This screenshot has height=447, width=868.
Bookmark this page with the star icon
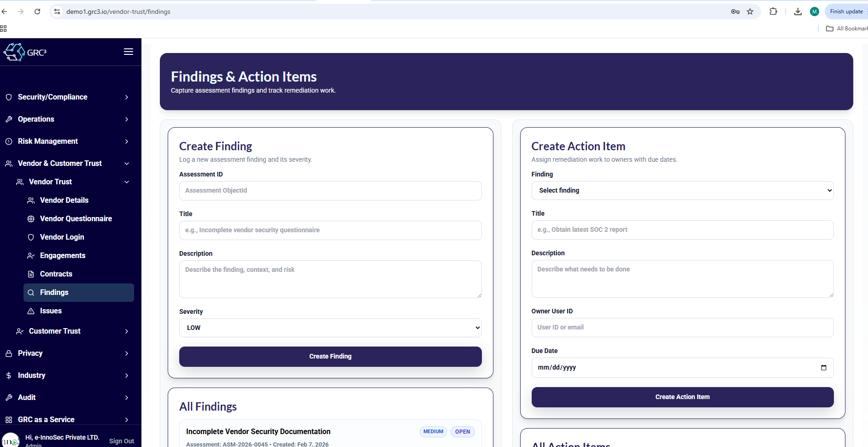[x=750, y=12]
